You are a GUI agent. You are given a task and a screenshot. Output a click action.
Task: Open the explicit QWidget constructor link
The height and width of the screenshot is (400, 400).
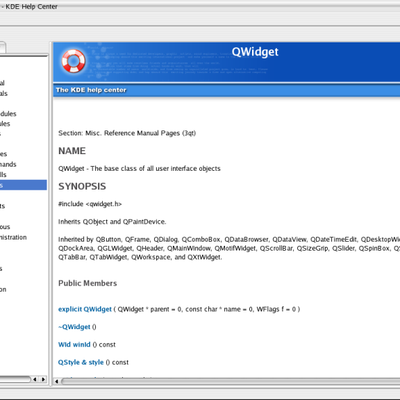point(85,309)
